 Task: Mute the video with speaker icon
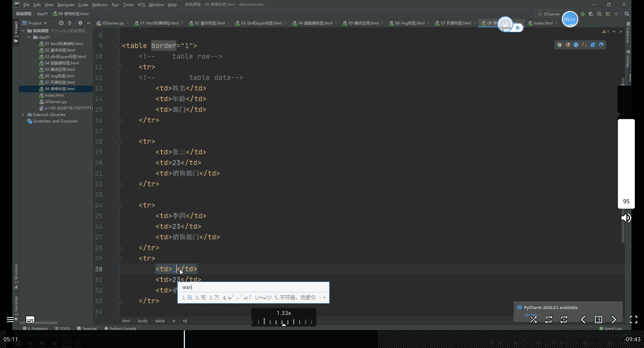(626, 218)
